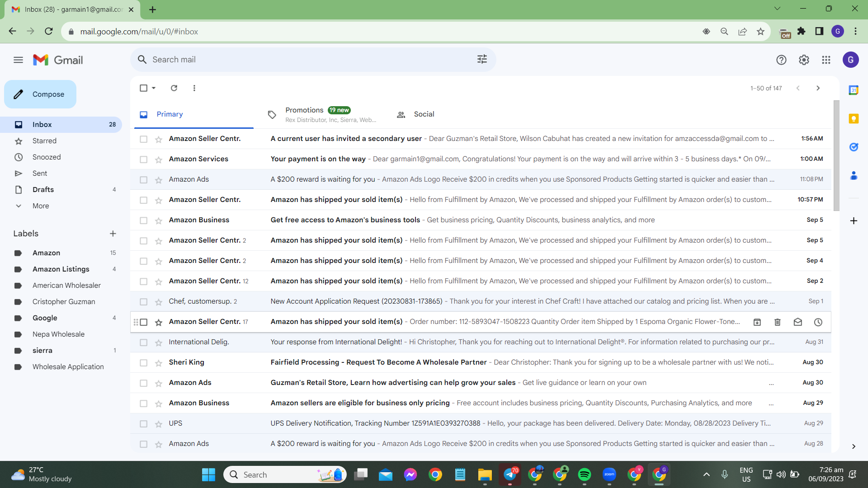The height and width of the screenshot is (488, 868).
Task: Open the select dropdown arrow beside the checkbox
Action: [x=154, y=88]
